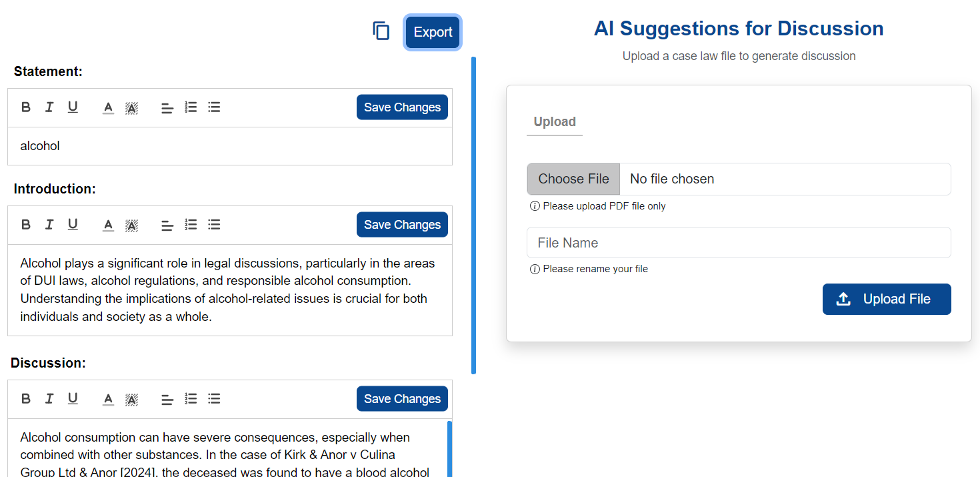Image resolution: width=980 pixels, height=477 pixels.
Task: Click the Export button
Action: coord(433,32)
